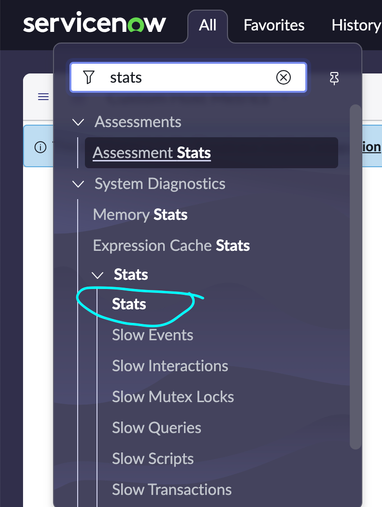The width and height of the screenshot is (382, 507).
Task: Open Expression Cache Stats
Action: click(171, 246)
